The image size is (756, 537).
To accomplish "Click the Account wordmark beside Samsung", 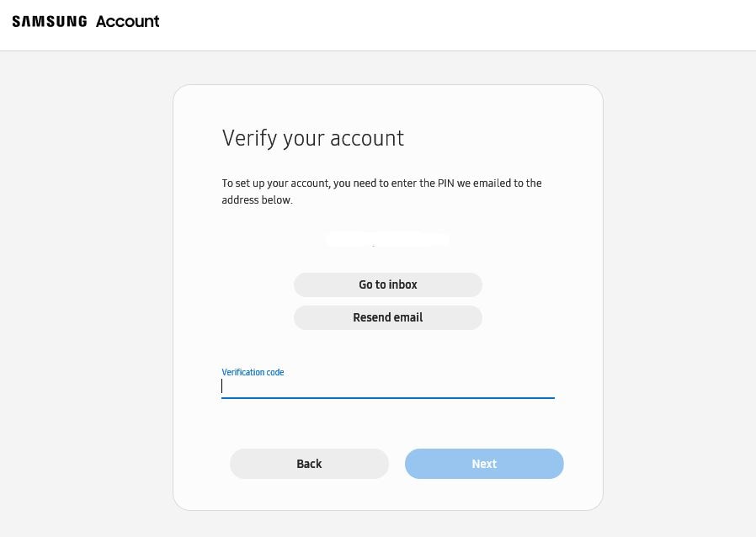I will tap(127, 21).
